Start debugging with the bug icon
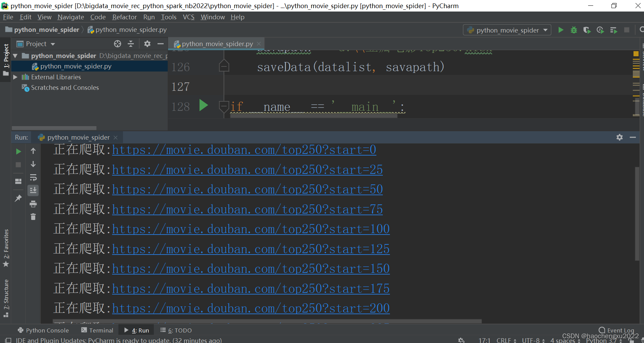Viewport: 644px width, 343px height. 574,30
